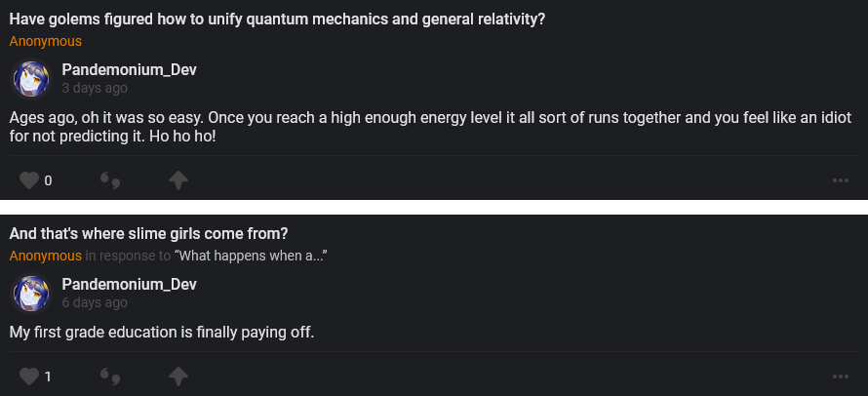Image resolution: width=868 pixels, height=396 pixels.
Task: Open the golems quantum mechanics question title
Action: click(277, 19)
